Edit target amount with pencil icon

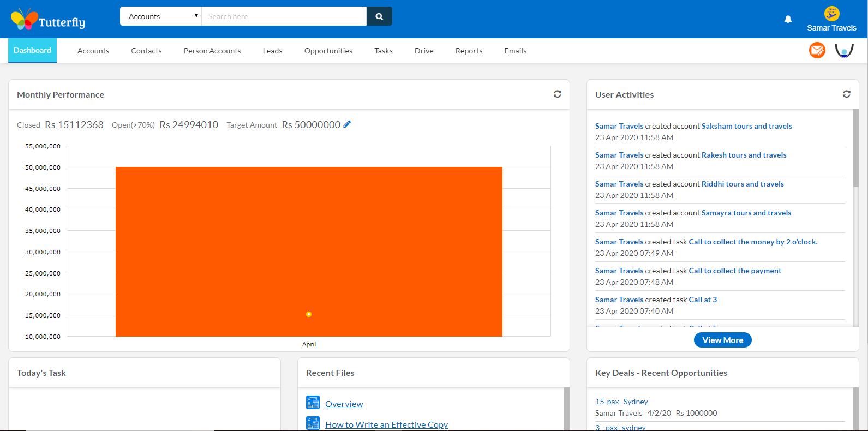click(347, 124)
